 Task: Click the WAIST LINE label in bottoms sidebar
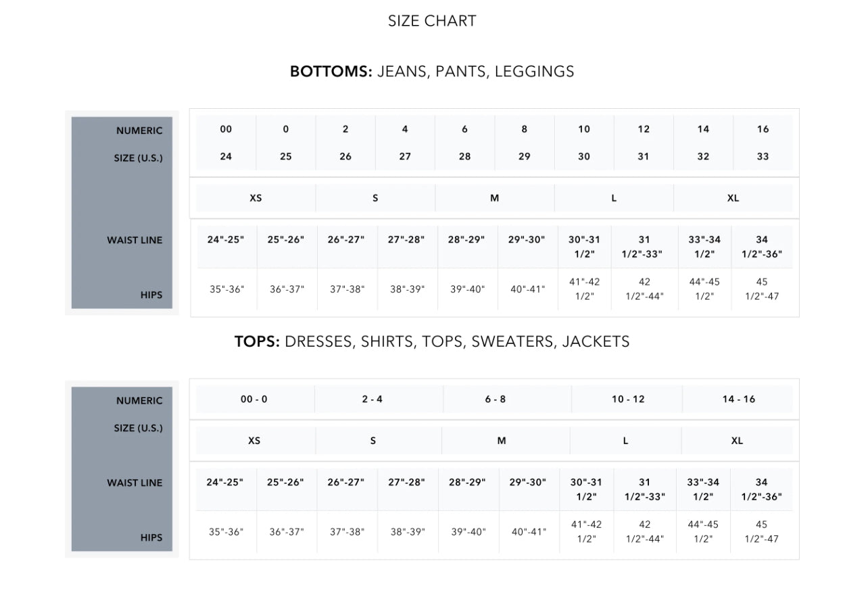(135, 241)
